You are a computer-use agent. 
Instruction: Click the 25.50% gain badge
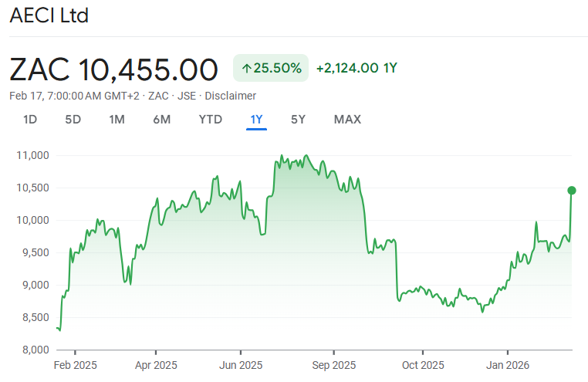(271, 68)
